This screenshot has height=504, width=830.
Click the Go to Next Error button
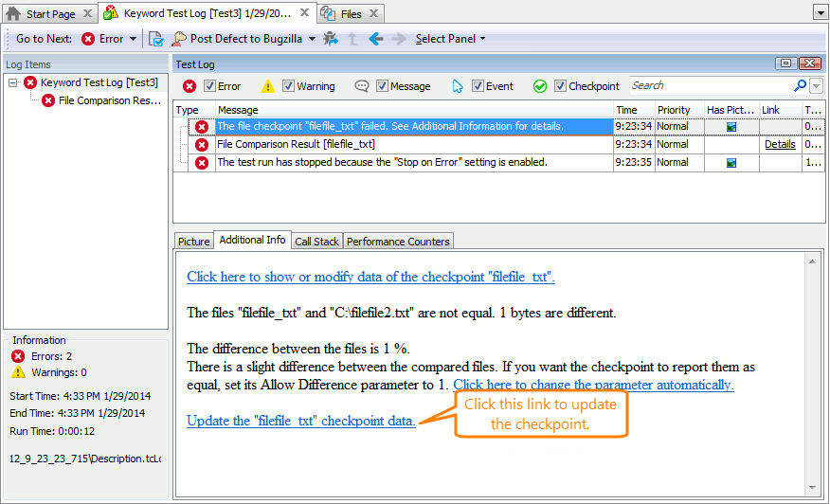pos(102,39)
